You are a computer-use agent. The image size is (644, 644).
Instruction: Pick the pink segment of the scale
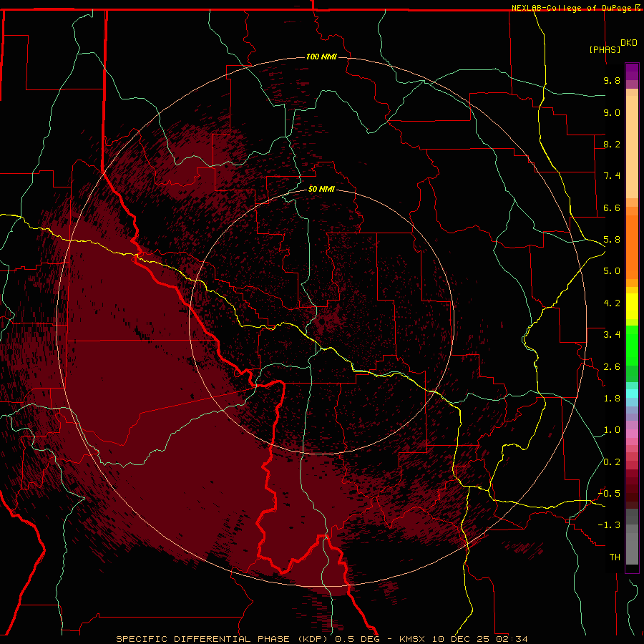click(x=632, y=434)
